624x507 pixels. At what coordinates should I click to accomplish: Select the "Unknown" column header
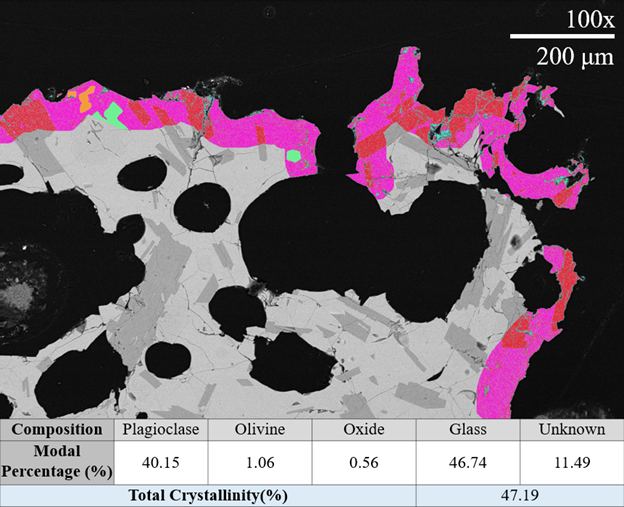[572, 429]
